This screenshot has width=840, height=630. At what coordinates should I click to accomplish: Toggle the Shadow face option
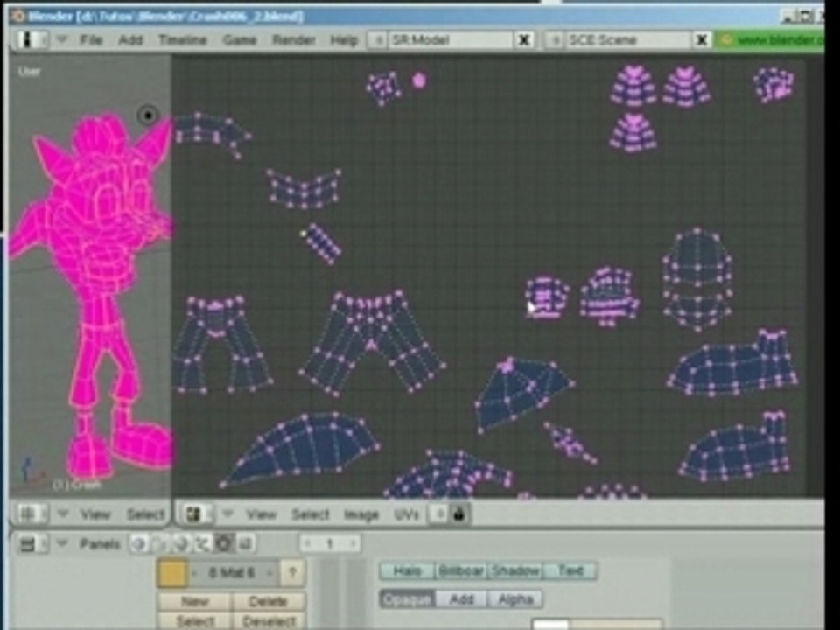(x=515, y=571)
